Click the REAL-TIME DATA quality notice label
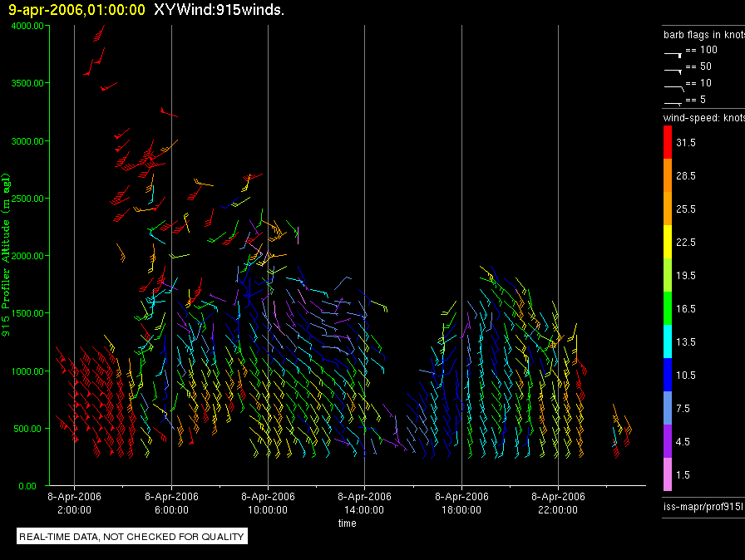 pyautogui.click(x=132, y=537)
